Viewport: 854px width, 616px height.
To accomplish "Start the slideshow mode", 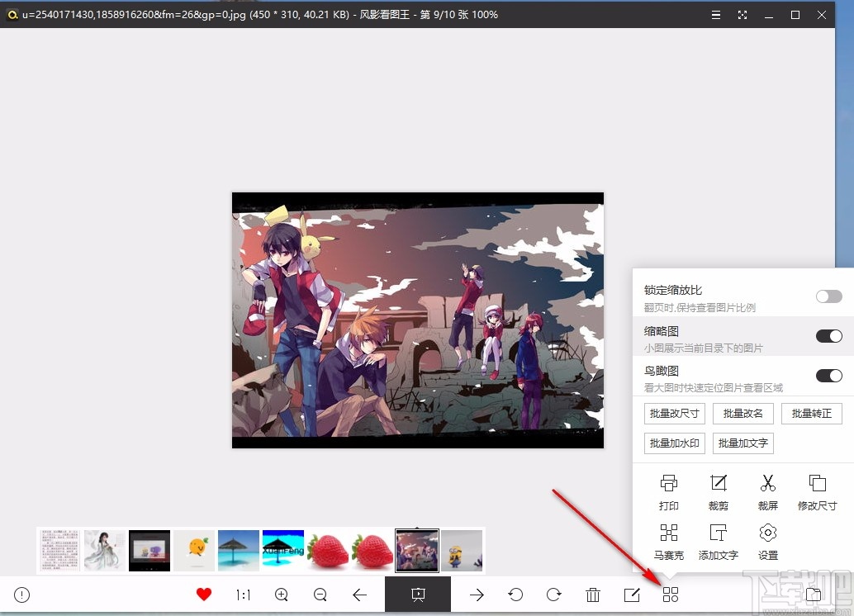I will point(418,594).
